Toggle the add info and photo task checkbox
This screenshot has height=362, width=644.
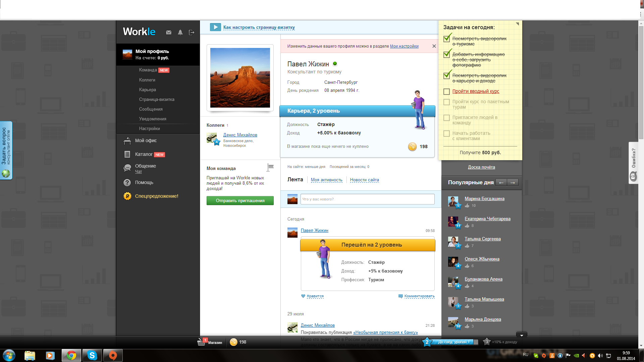point(447,54)
